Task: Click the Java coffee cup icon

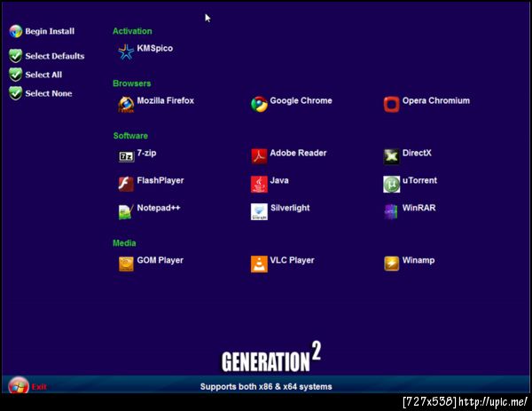Action: coord(259,184)
